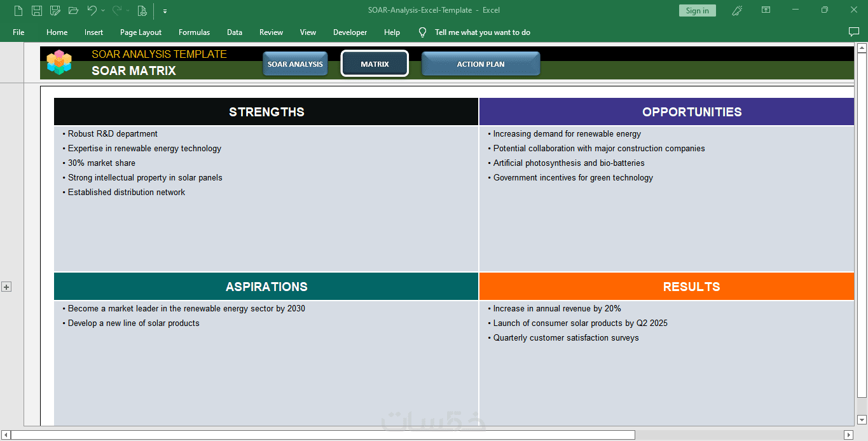Screen dimensions: 868x441
Task: Expand the Undo history dropdown arrow
Action: pos(103,10)
